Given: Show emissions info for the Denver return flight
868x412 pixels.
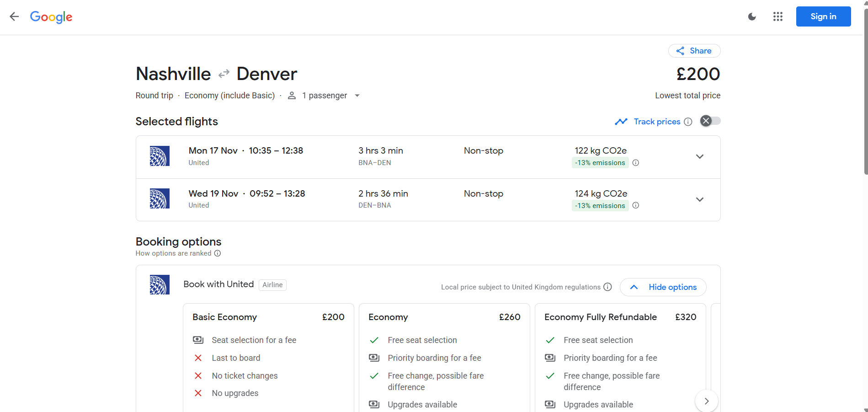Looking at the screenshot, I should [635, 206].
